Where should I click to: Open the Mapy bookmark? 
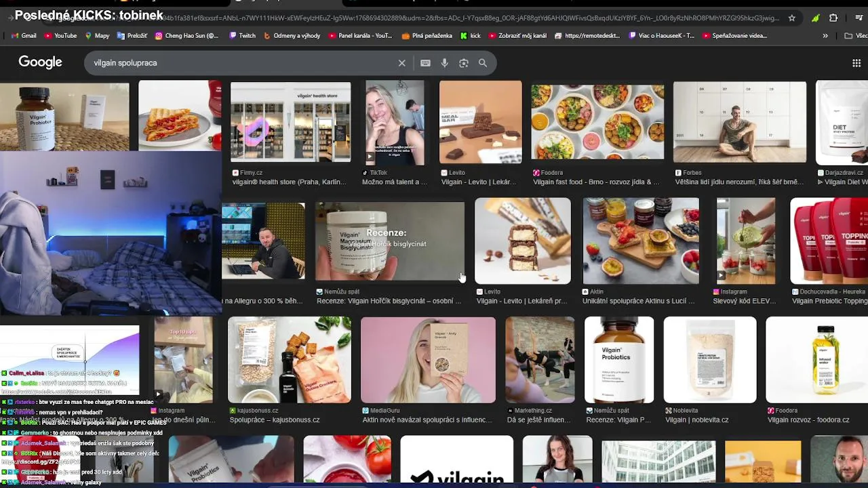97,36
